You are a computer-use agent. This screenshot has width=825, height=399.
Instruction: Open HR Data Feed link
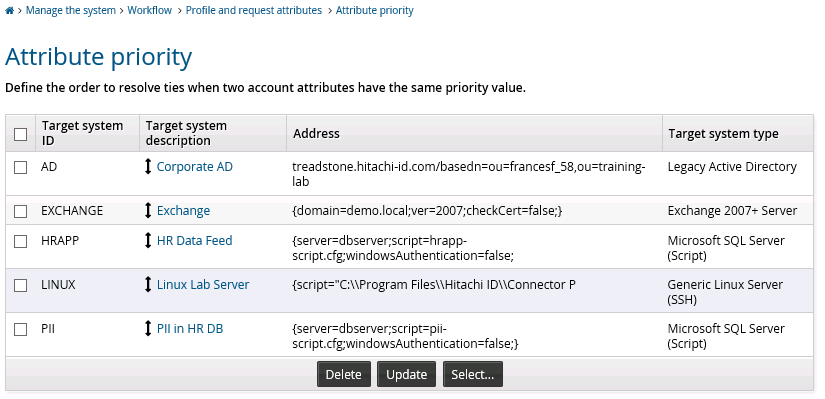point(194,241)
